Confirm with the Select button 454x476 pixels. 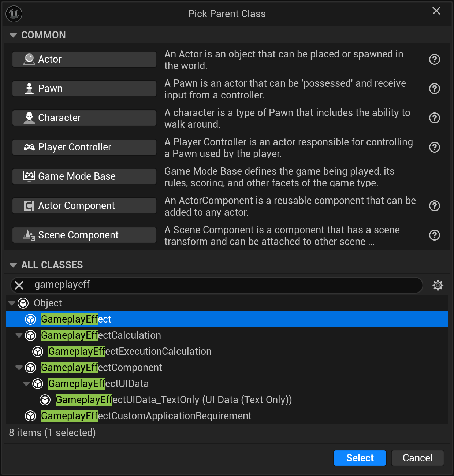(x=360, y=458)
